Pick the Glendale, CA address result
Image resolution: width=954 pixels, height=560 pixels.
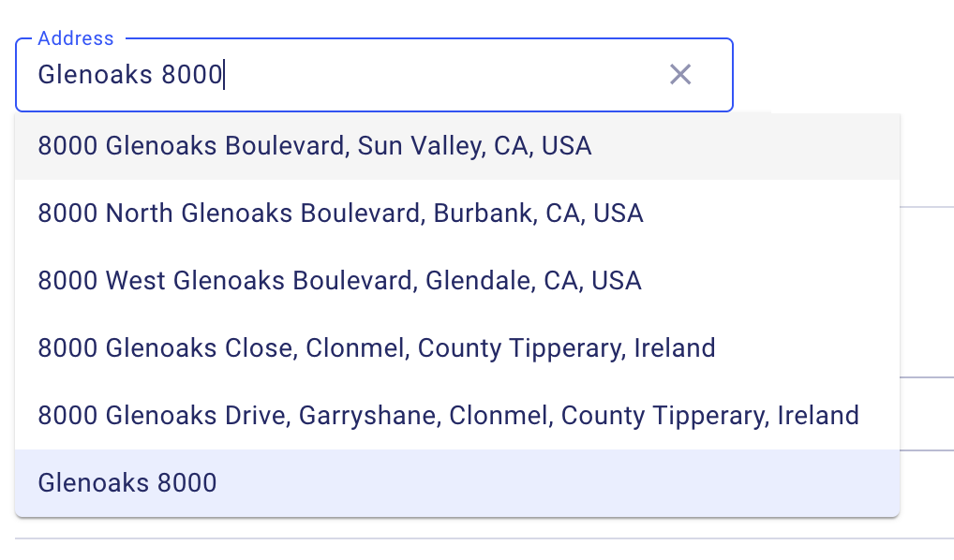pyautogui.click(x=339, y=281)
